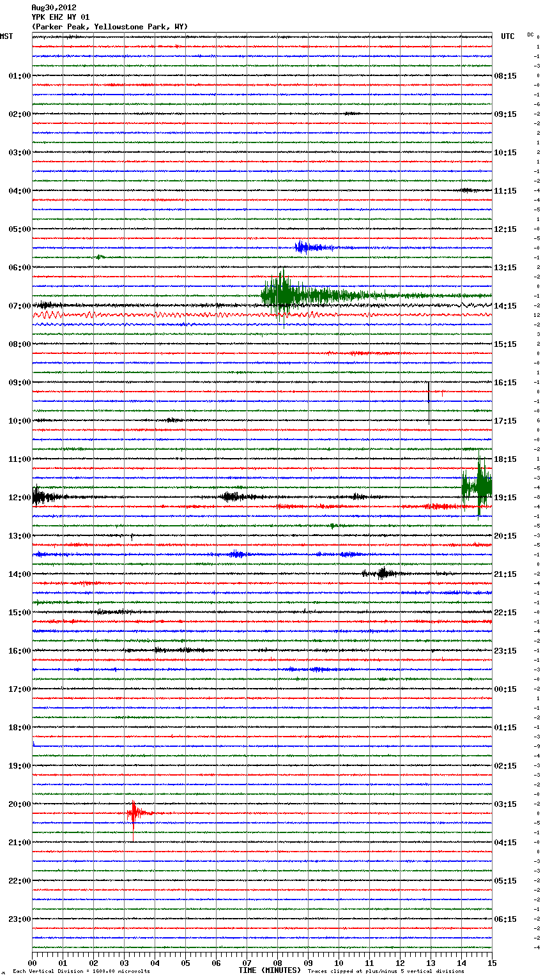Click the "UTC" time zone header

coord(508,36)
